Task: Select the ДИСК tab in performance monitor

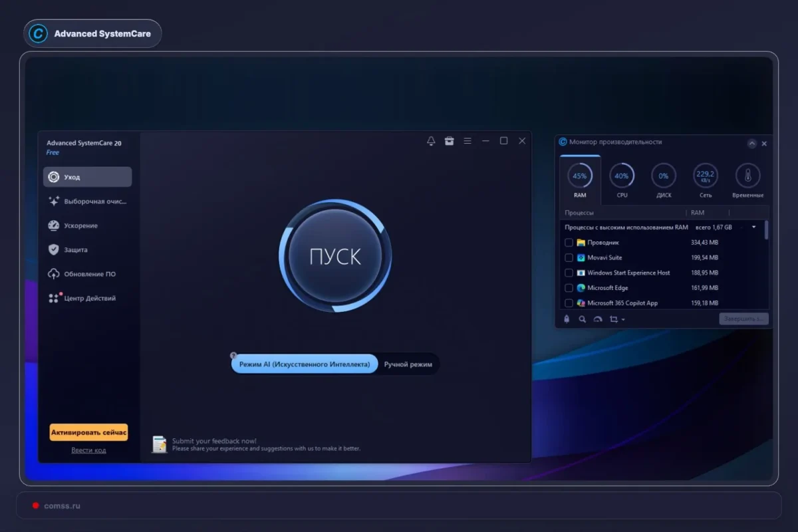Action: point(664,180)
